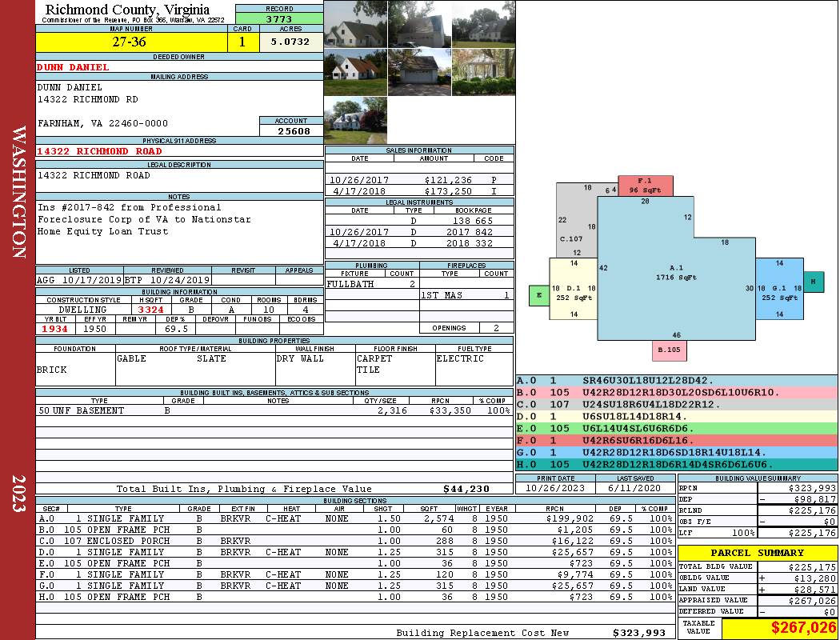Click the B.0 105 OPEN FRAME PCH row
Image resolution: width=840 pixels, height=640 pixels.
pos(355,530)
